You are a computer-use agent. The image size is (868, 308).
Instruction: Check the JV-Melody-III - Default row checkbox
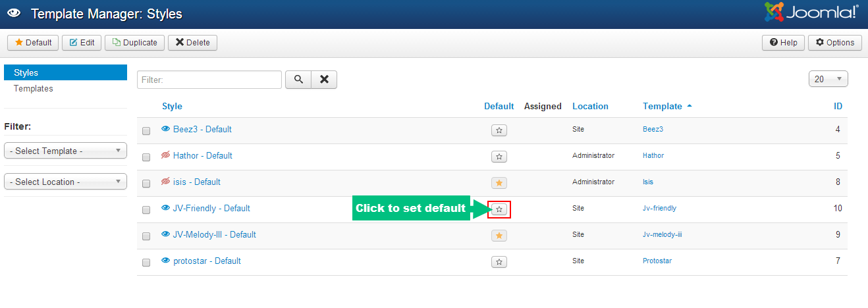146,236
